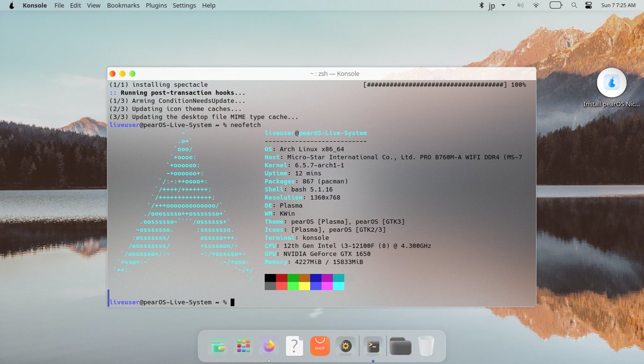644x364 pixels.
Task: Click the 'Packages: 867 (pacman)' line
Action: (306, 181)
